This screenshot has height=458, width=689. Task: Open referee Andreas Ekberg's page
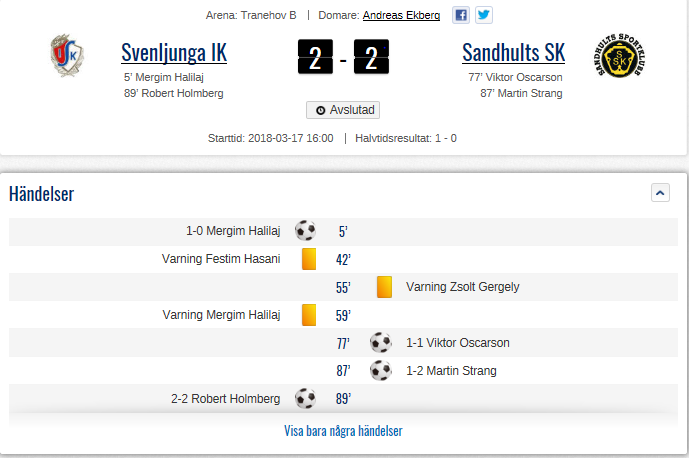click(401, 15)
